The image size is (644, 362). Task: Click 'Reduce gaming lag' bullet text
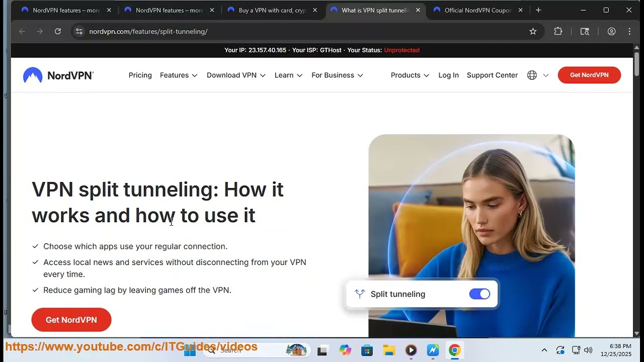click(x=137, y=290)
